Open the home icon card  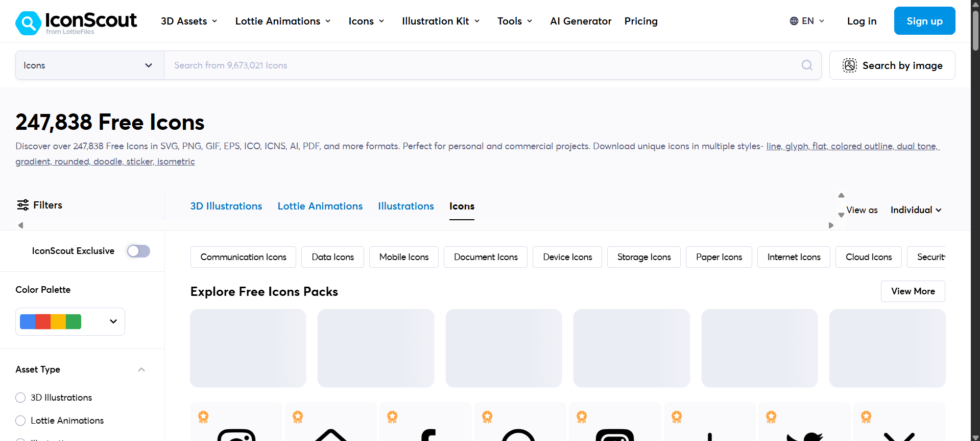(x=331, y=422)
